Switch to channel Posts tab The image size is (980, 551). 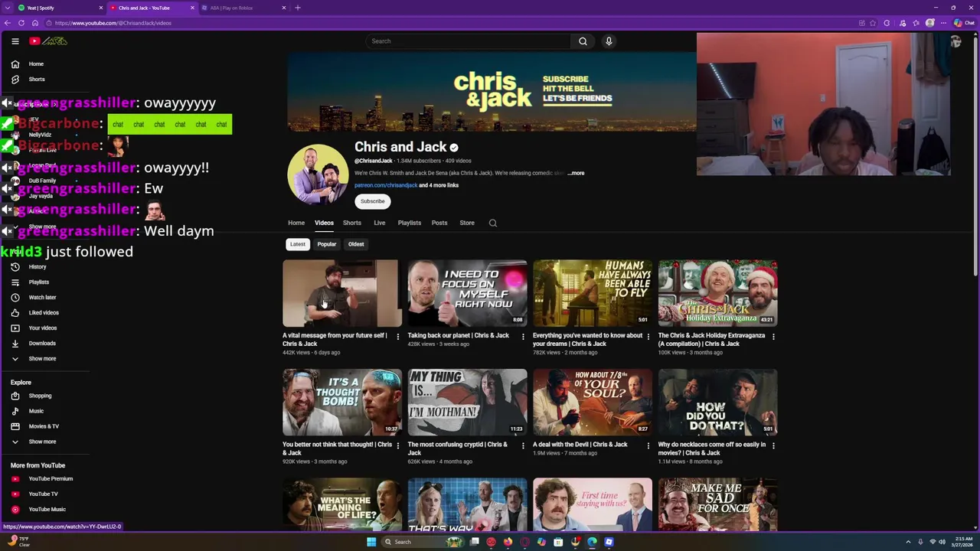pyautogui.click(x=439, y=223)
